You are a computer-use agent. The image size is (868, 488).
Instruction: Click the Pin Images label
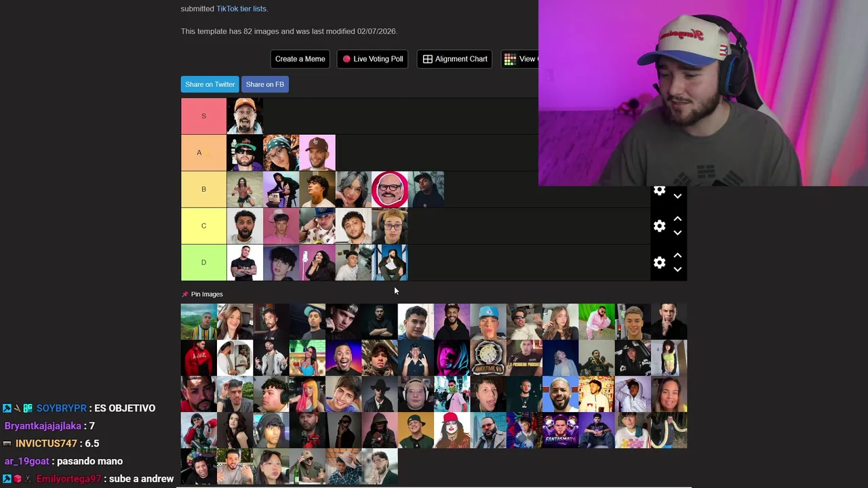coord(207,294)
